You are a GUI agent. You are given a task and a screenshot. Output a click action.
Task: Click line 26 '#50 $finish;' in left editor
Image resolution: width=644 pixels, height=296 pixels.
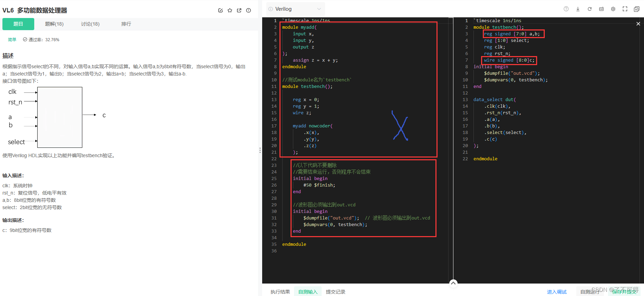pyautogui.click(x=319, y=185)
